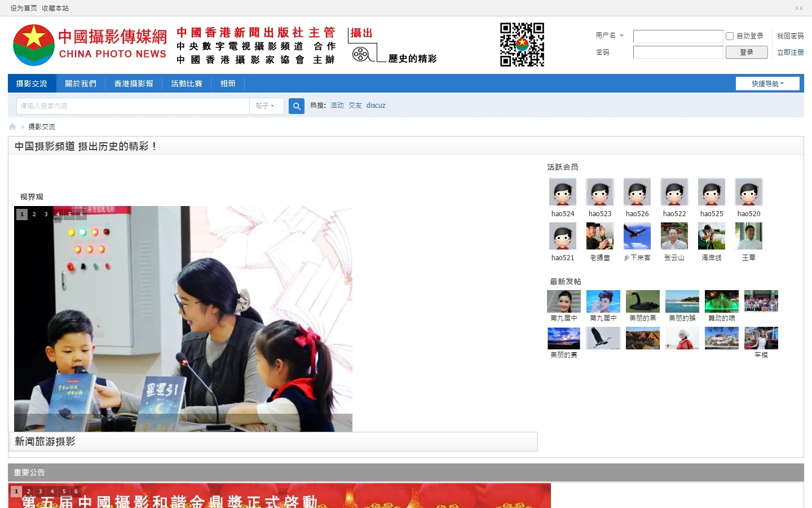Click the search content input box

pos(133,106)
